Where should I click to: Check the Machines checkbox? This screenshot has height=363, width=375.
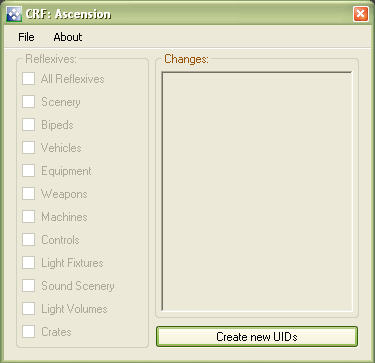[x=29, y=217]
